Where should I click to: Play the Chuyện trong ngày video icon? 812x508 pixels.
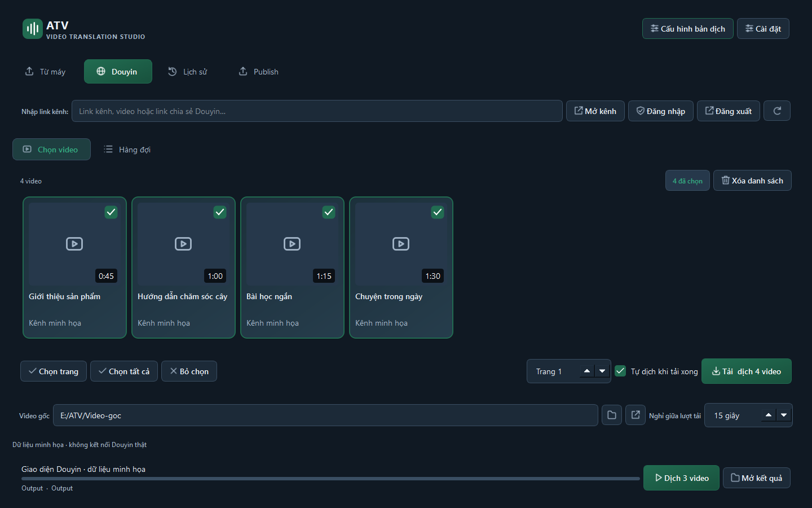401,244
